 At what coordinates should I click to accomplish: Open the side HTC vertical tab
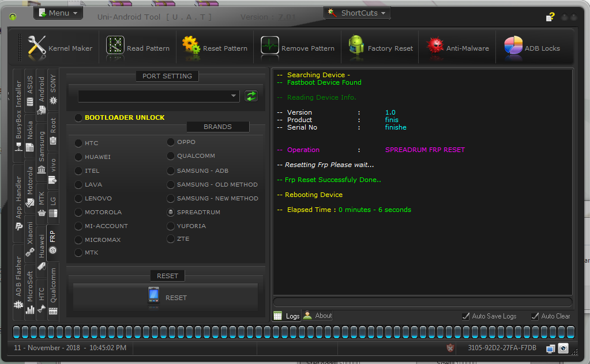[x=42, y=299]
